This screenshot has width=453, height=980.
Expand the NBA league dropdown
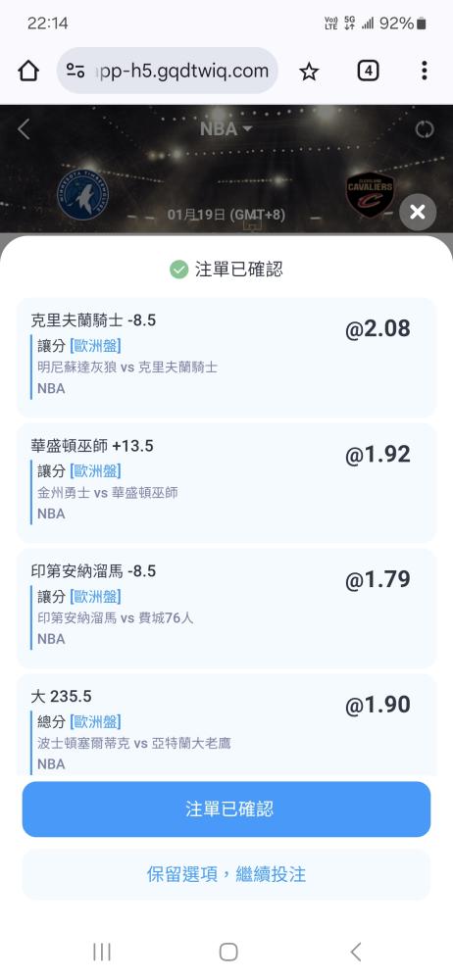(226, 128)
